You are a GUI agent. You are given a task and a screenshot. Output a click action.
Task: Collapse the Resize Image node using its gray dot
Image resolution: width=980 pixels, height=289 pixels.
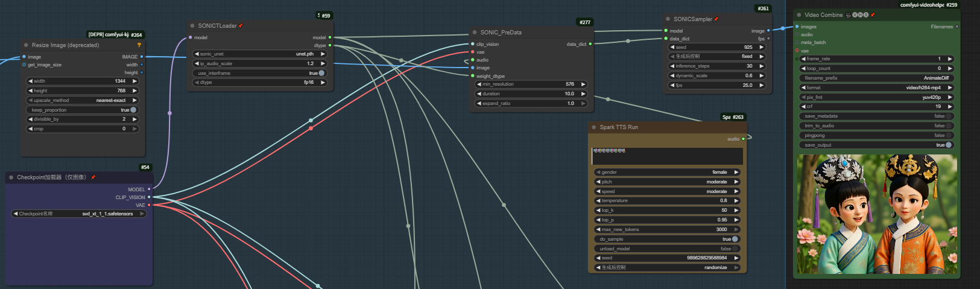[26, 45]
